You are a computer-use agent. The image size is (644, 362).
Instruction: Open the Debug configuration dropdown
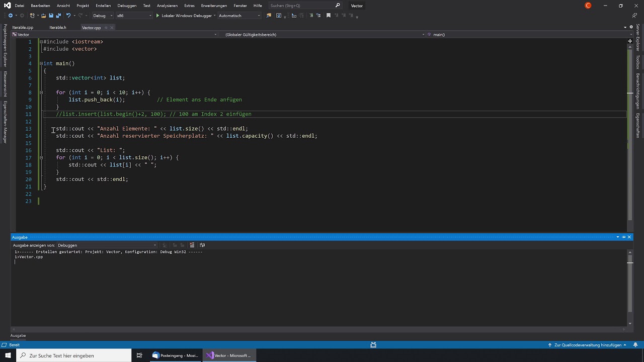(x=103, y=16)
